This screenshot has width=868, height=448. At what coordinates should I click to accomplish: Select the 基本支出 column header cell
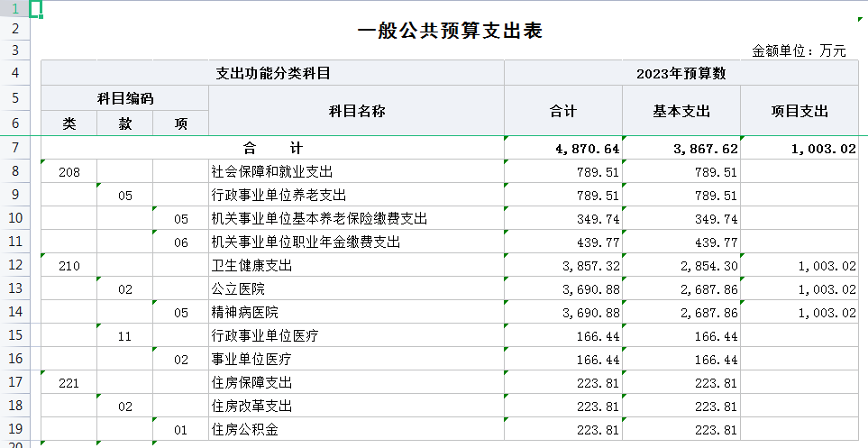(x=681, y=111)
